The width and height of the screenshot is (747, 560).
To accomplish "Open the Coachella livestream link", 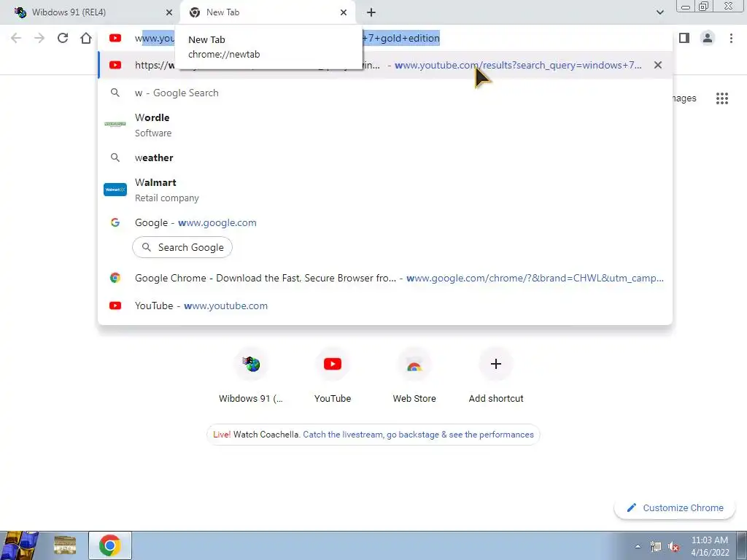I will [x=418, y=435].
